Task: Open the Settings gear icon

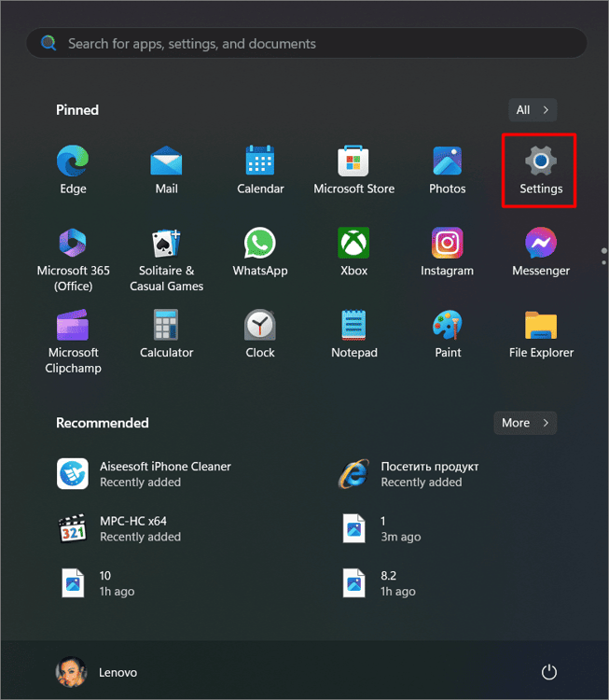Action: [x=541, y=163]
